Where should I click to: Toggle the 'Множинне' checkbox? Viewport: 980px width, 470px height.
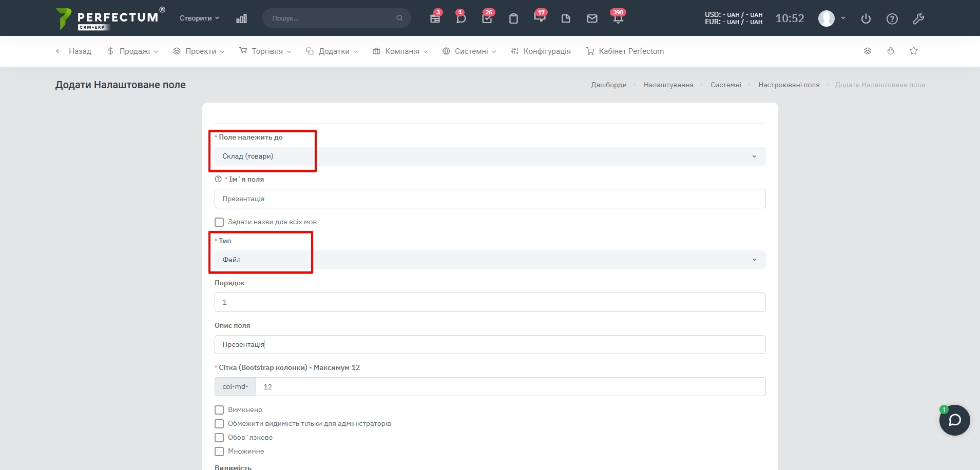point(219,452)
